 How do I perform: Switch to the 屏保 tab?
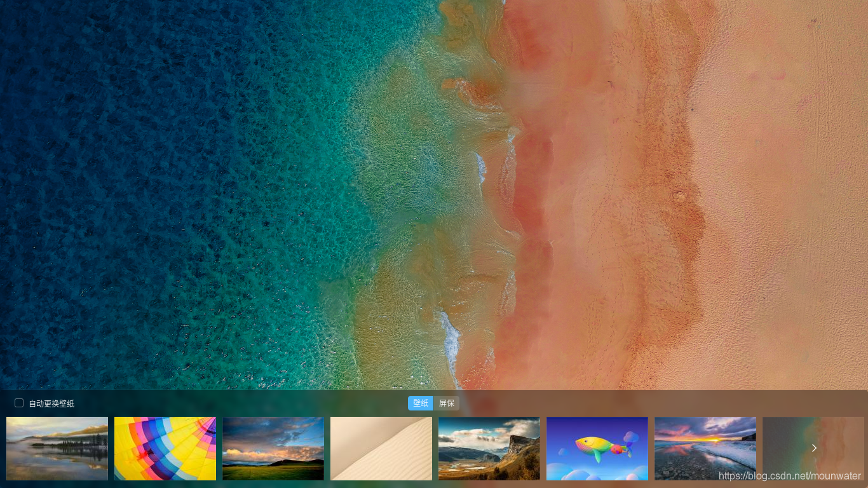(x=447, y=403)
